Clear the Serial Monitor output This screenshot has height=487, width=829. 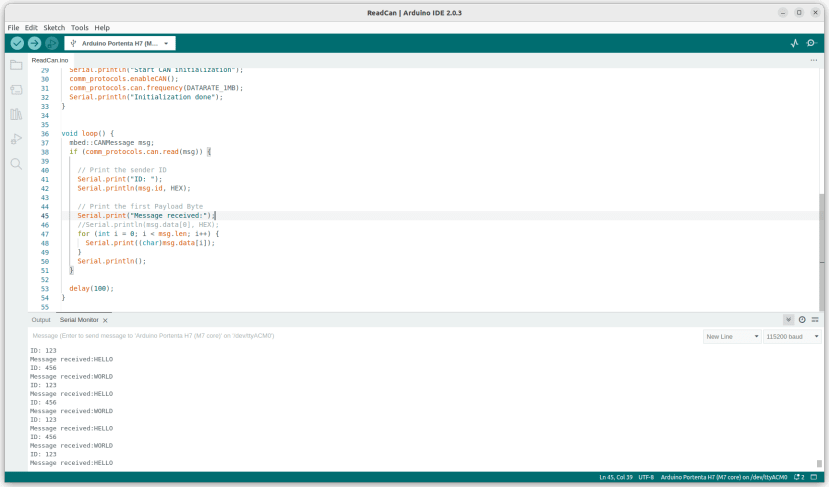(815, 320)
